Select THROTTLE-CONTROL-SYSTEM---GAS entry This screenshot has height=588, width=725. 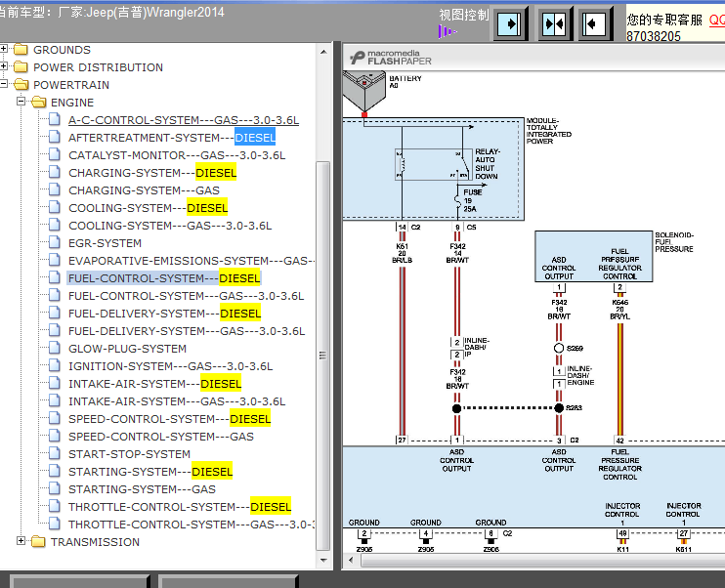point(192,525)
